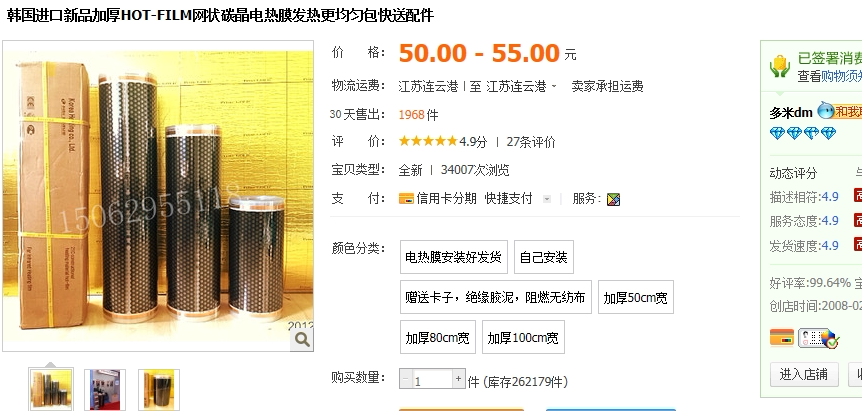Viewport: 862px width, 411px height.
Task: Choose the 加厚50cm宽 variant
Action: tap(636, 297)
